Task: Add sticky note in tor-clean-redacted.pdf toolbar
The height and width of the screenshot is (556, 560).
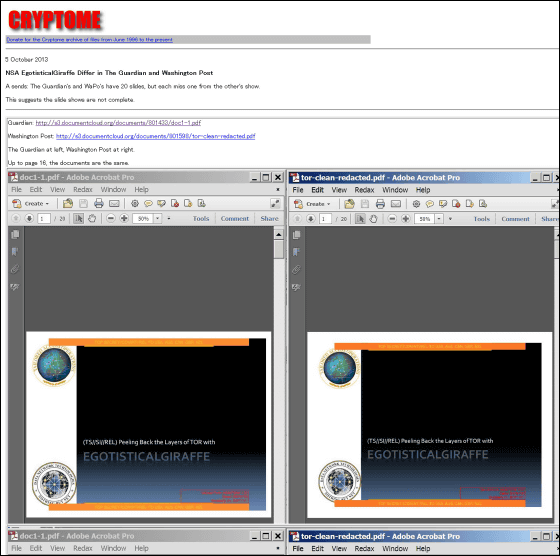Action: tap(430, 204)
